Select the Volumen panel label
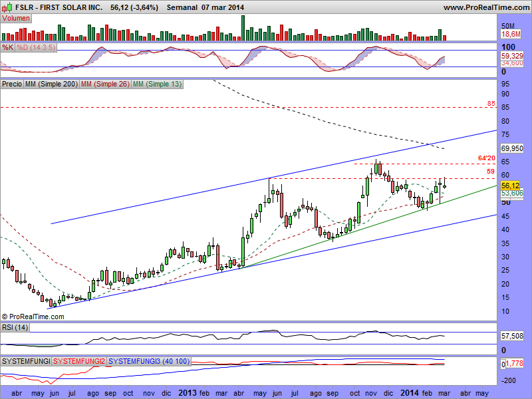The height and width of the screenshot is (399, 532). [16, 19]
